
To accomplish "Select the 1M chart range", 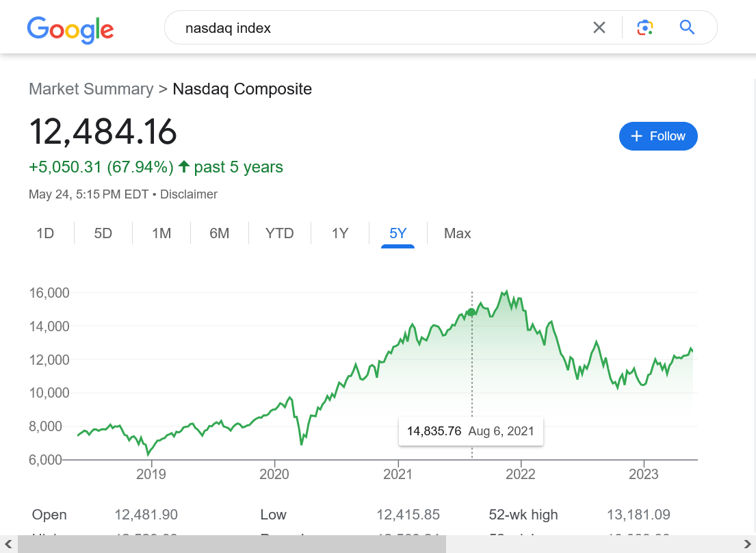I will pos(161,233).
